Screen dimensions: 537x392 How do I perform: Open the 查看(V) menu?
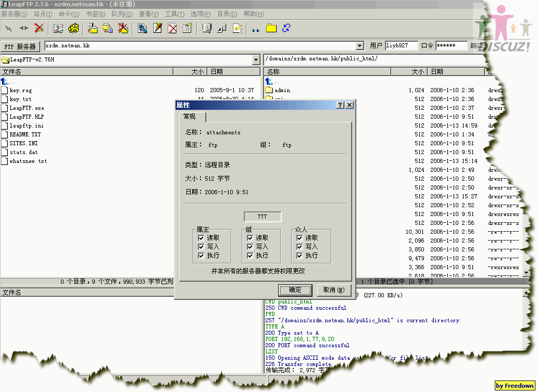tap(148, 14)
